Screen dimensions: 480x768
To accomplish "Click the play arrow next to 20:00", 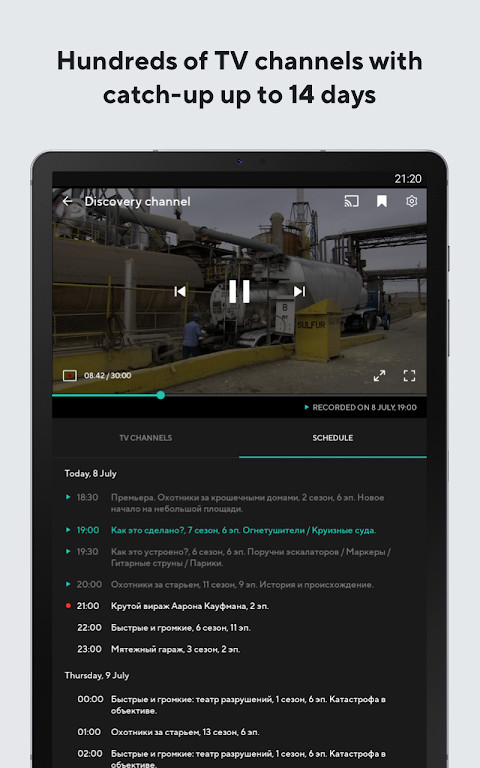I will coord(68,584).
